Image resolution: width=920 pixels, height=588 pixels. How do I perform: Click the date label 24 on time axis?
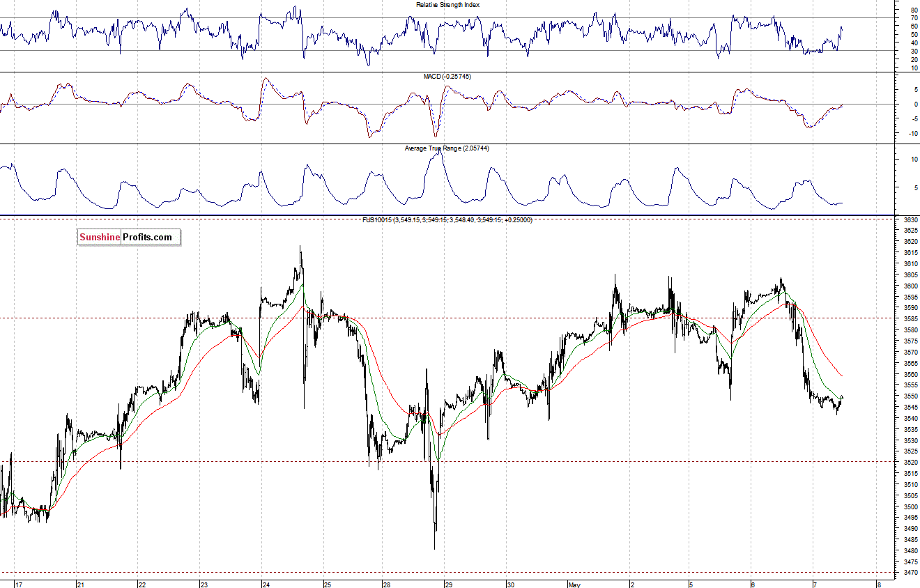pos(266,585)
